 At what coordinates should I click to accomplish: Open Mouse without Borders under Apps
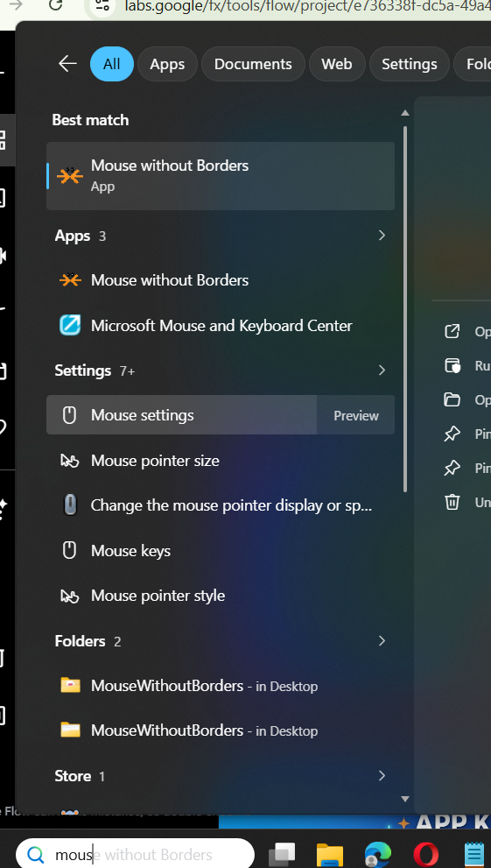(x=221, y=280)
